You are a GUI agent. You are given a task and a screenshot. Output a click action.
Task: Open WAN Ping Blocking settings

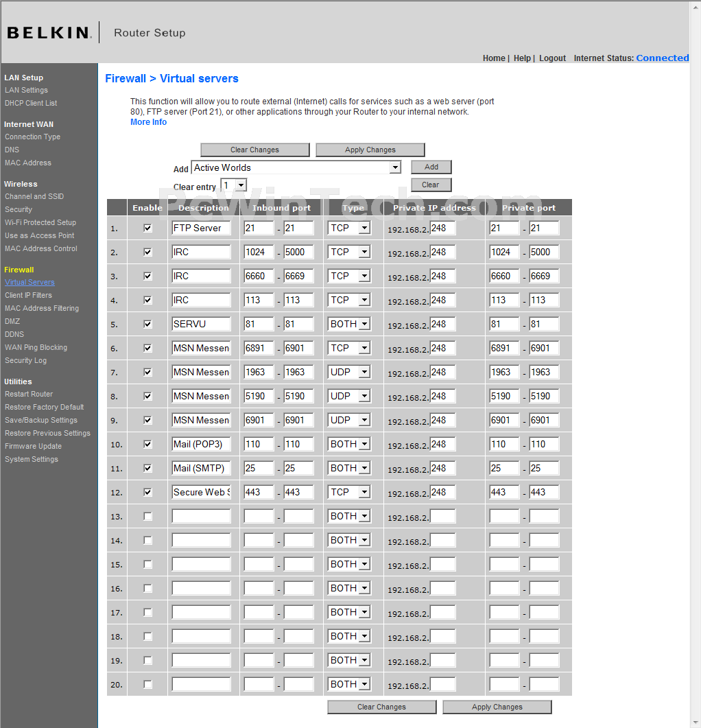36,347
